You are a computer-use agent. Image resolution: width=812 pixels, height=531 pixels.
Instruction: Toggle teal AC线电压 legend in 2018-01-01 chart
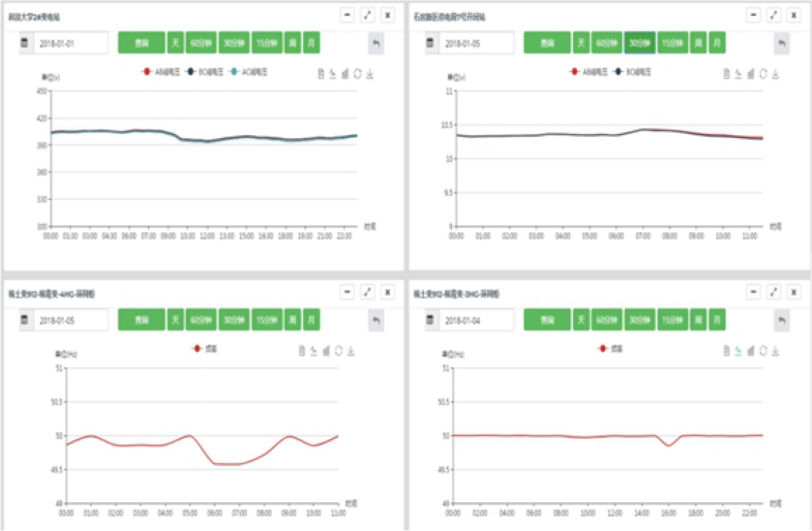point(248,71)
